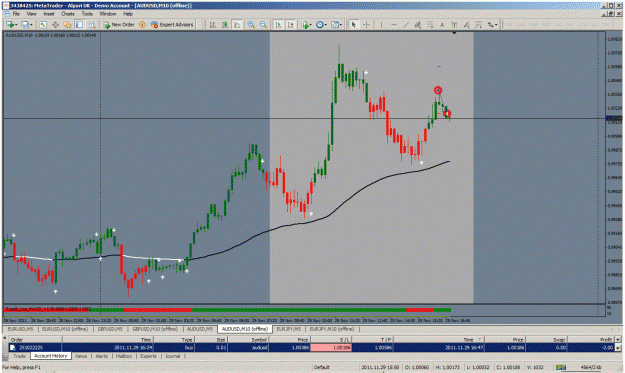Click the Zoom In magnifier icon
625x373 pixels.
251,25
